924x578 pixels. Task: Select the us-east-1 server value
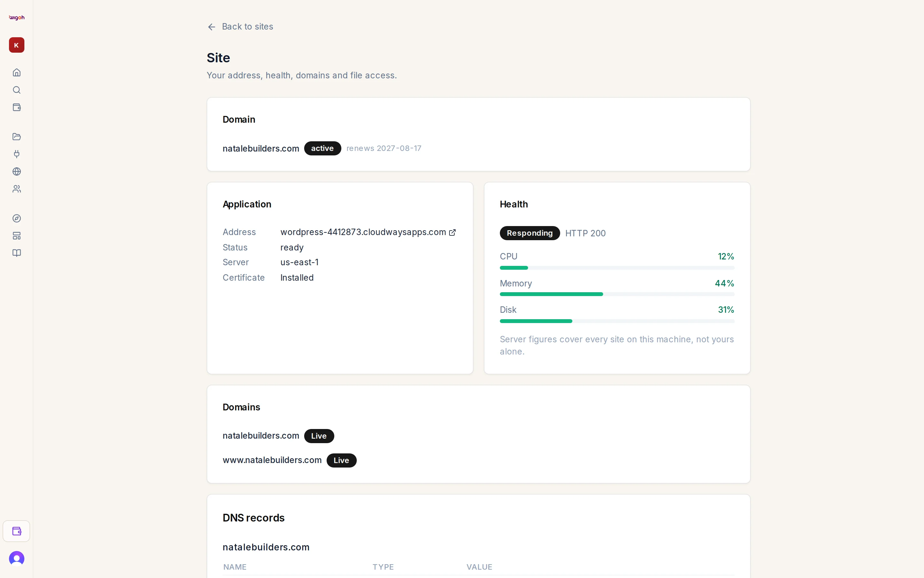299,262
